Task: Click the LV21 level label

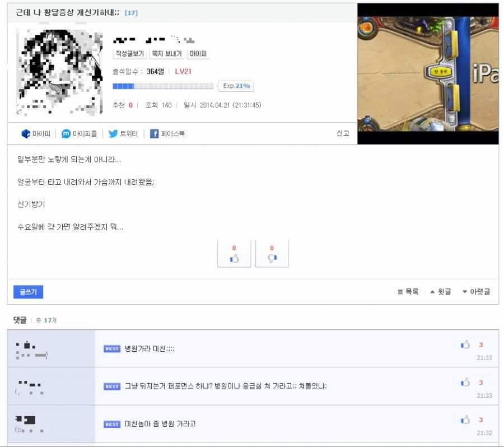Action: coord(183,71)
